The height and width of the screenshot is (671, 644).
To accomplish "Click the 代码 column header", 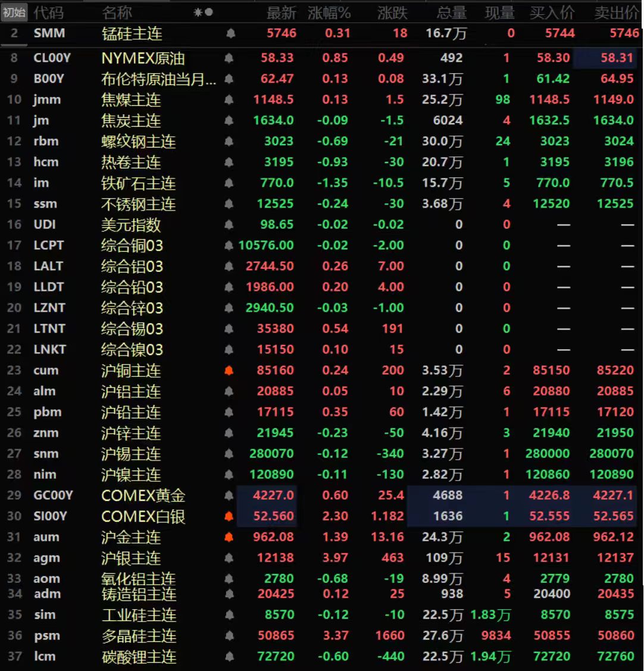I will pos(49,13).
